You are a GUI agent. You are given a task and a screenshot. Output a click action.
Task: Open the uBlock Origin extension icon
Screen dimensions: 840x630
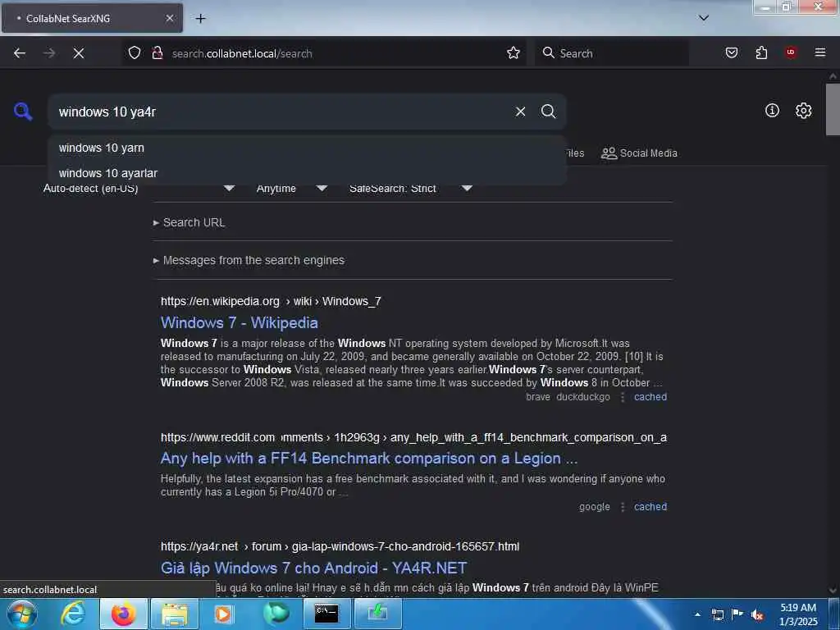click(x=791, y=52)
